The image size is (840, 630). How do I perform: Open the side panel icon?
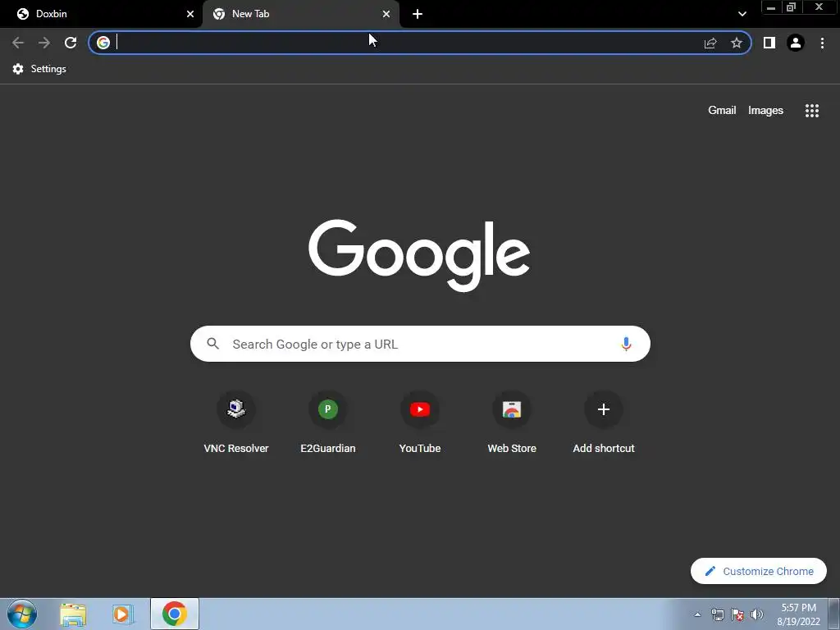(769, 43)
